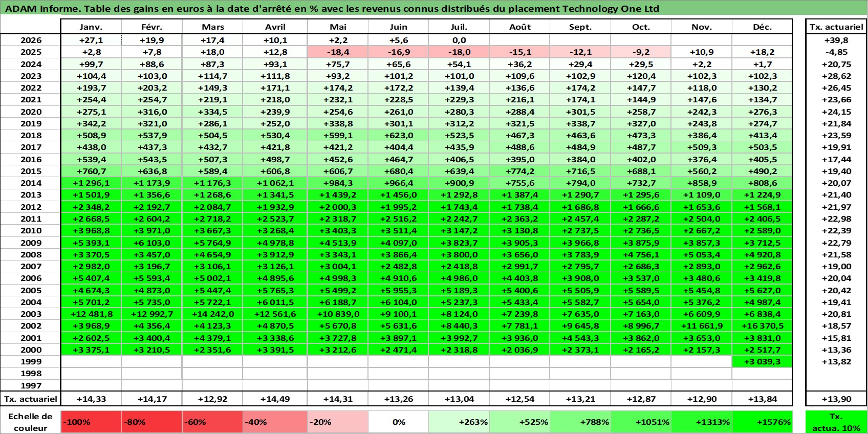
Task: Click cell +27,1 for January 2026
Action: 91,40
